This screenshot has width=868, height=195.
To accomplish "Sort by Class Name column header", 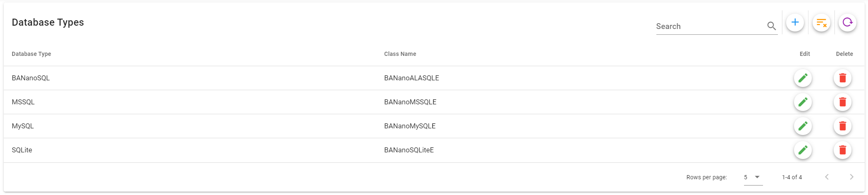I will 400,54.
